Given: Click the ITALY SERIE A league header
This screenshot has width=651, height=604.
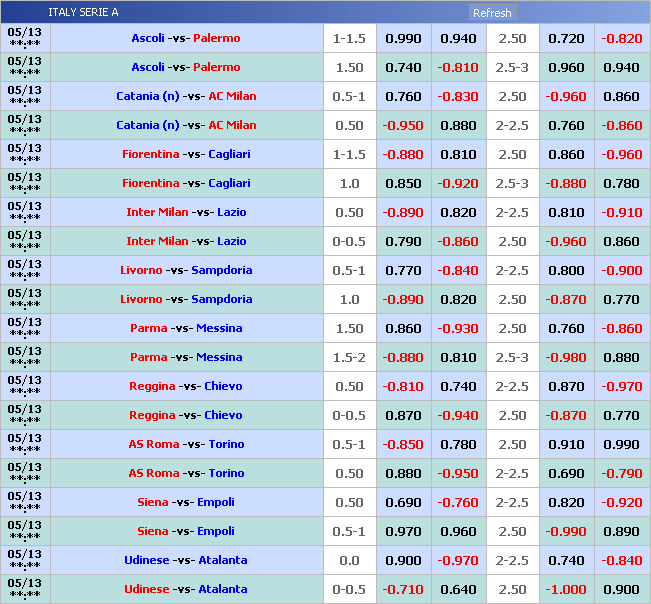Looking at the screenshot, I should tap(83, 12).
